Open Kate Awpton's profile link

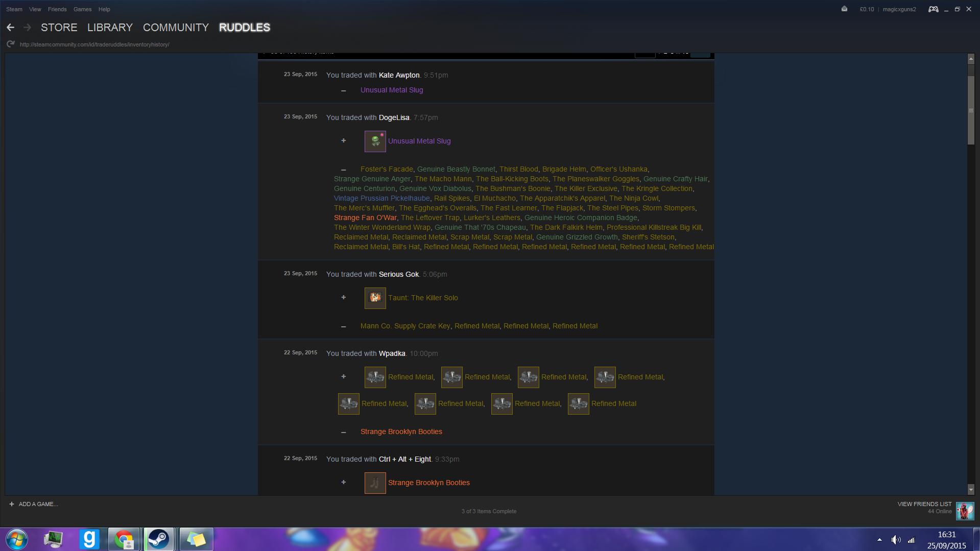(x=399, y=75)
